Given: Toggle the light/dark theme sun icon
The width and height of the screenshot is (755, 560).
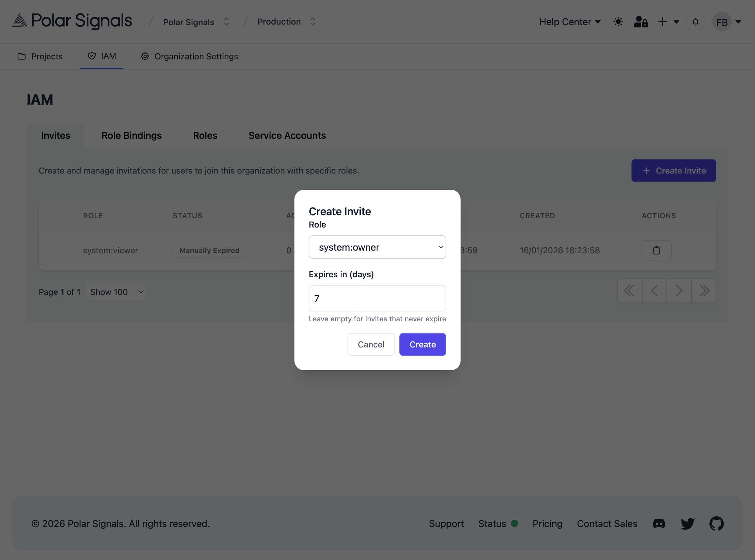Looking at the screenshot, I should (x=618, y=21).
